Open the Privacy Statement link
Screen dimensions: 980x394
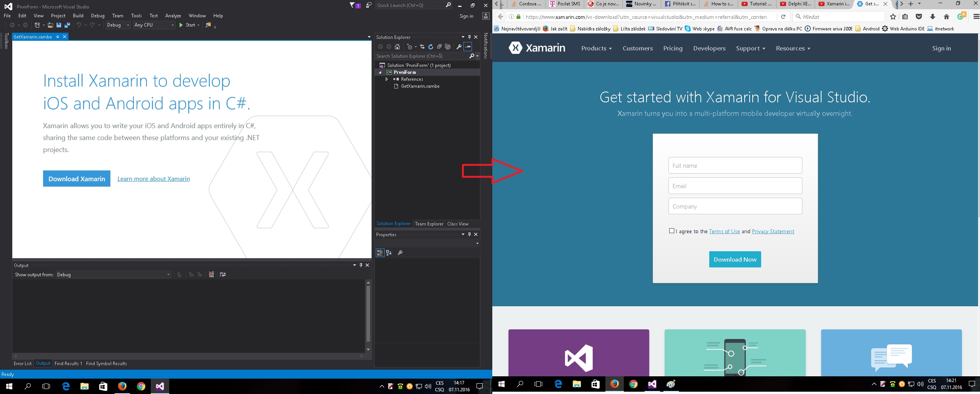(x=773, y=231)
